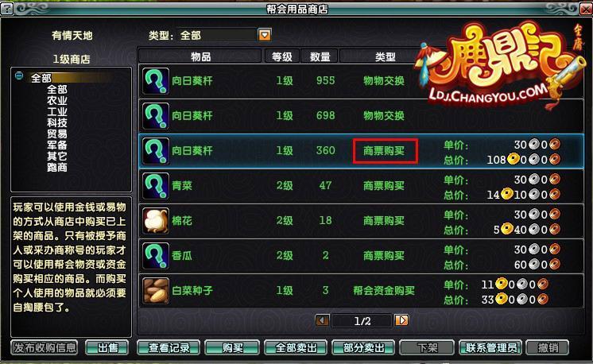Select the 跑商 category

[57, 167]
